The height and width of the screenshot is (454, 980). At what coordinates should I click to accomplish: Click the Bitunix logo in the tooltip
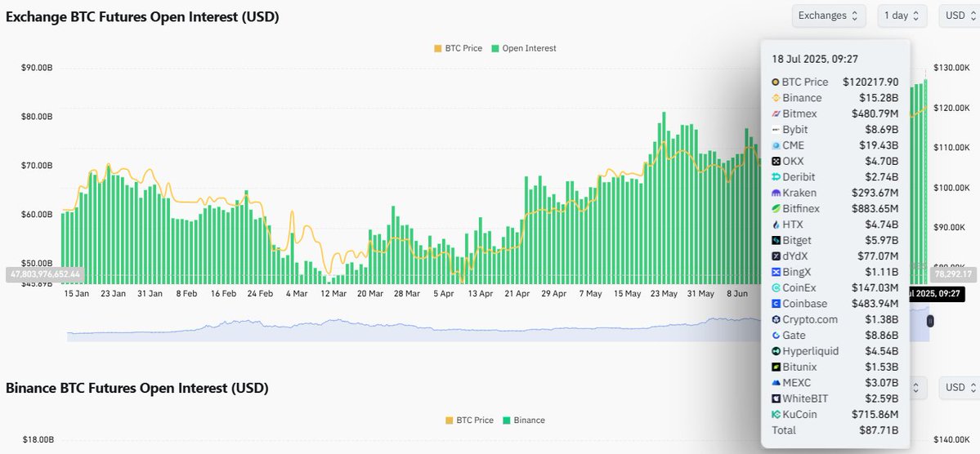(x=776, y=367)
